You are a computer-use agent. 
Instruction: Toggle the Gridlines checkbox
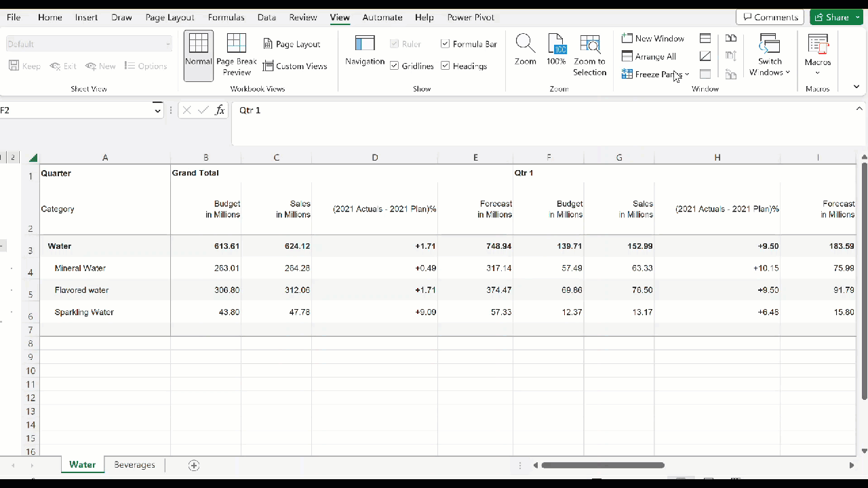click(395, 65)
